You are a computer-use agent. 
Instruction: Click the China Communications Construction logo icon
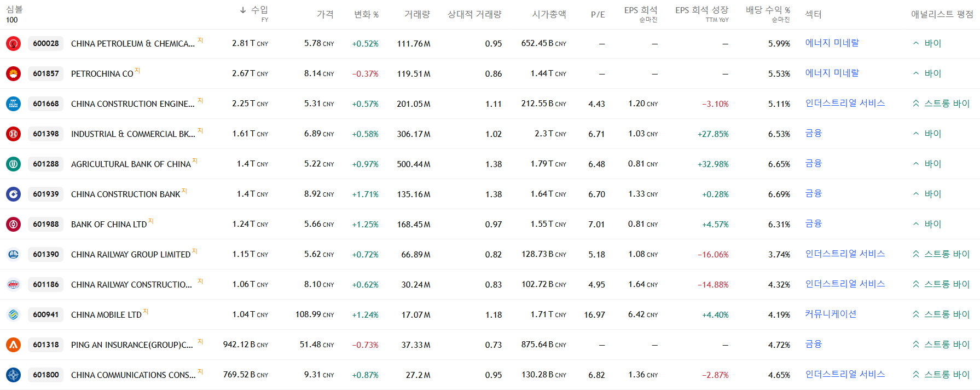tap(14, 375)
